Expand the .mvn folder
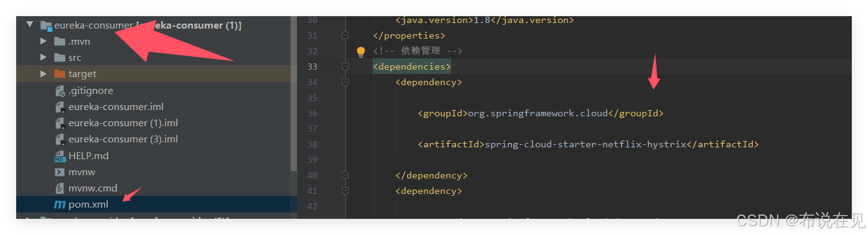This screenshot has width=868, height=235. pyautogui.click(x=43, y=41)
